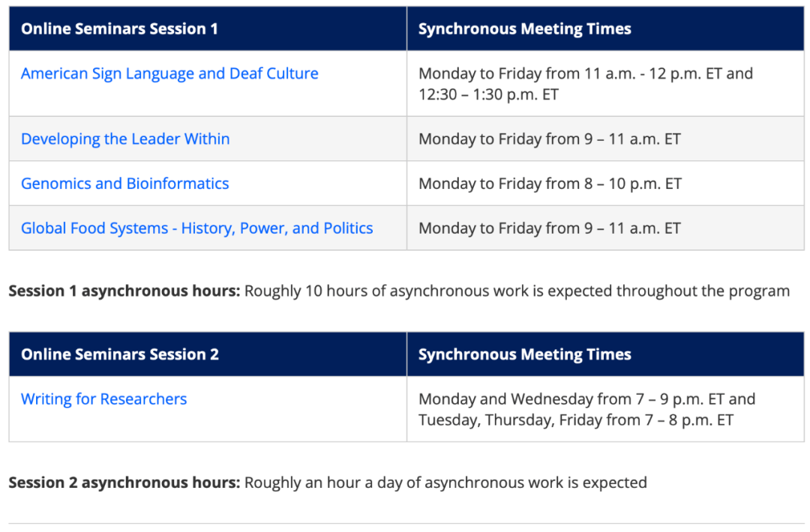
Task: Click the horizontal divider line at page bottom
Action: click(405, 523)
